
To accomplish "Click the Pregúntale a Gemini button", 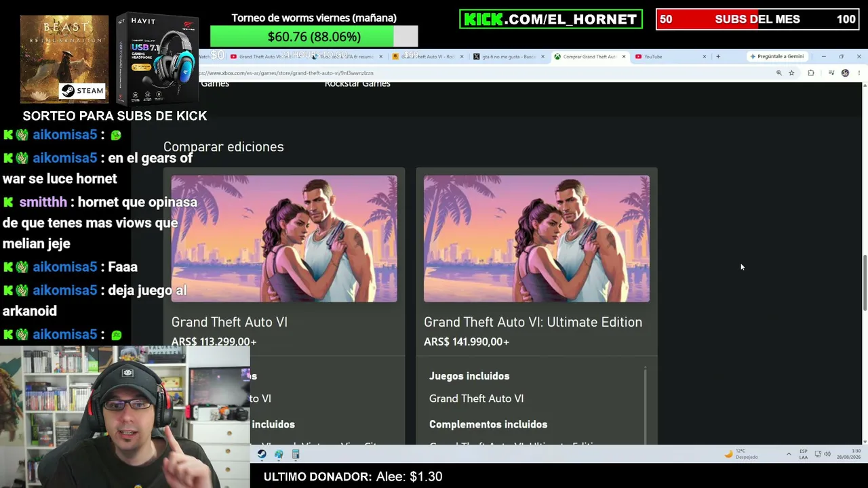I will [x=776, y=56].
